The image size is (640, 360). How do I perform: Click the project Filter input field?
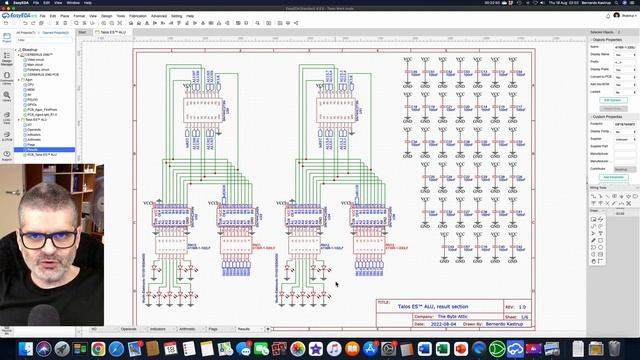[x=44, y=40]
